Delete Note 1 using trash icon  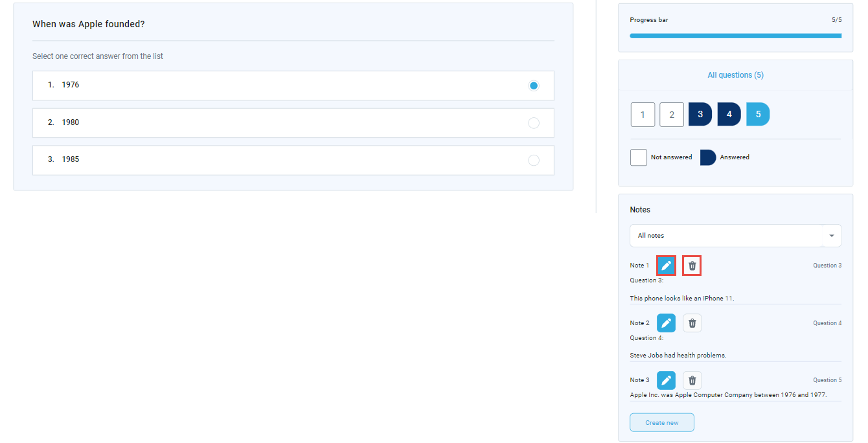point(692,266)
